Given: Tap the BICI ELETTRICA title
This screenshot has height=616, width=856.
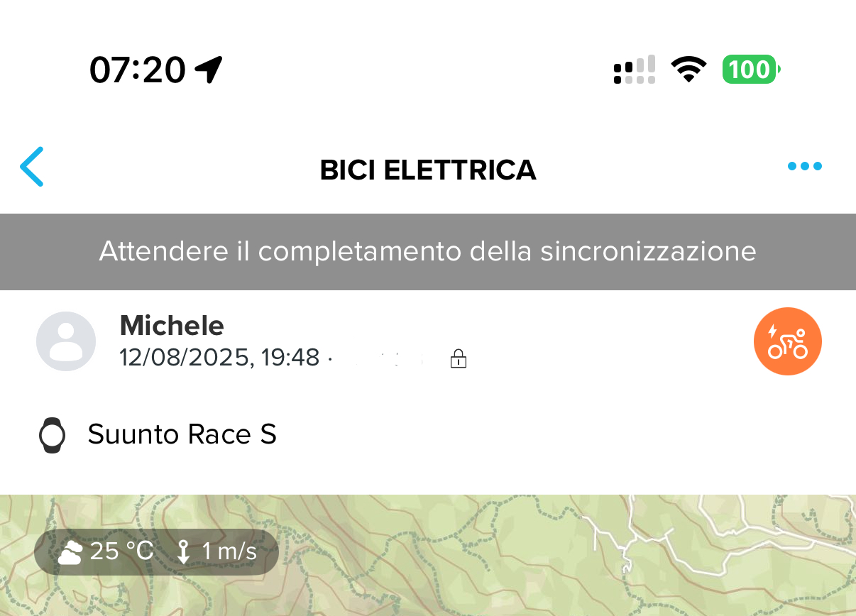Looking at the screenshot, I should click(428, 170).
